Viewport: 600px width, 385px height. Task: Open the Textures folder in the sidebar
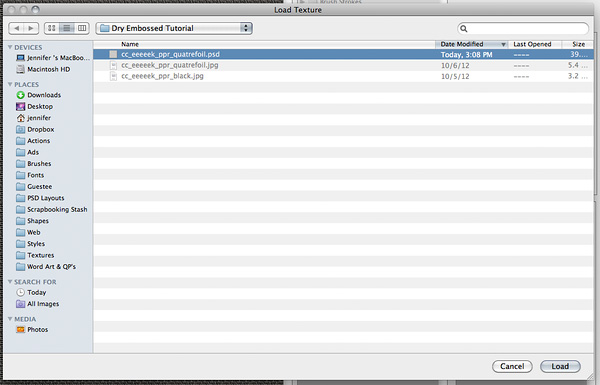tap(35, 255)
